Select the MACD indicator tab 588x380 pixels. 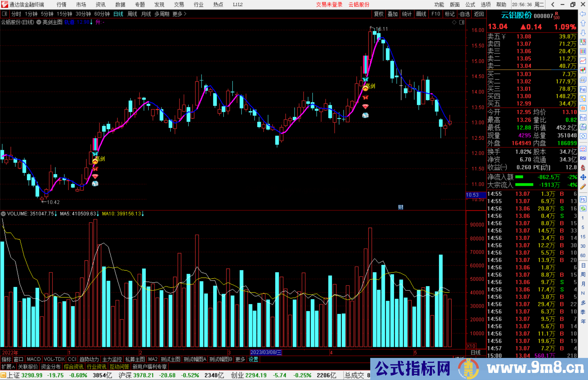point(34,359)
